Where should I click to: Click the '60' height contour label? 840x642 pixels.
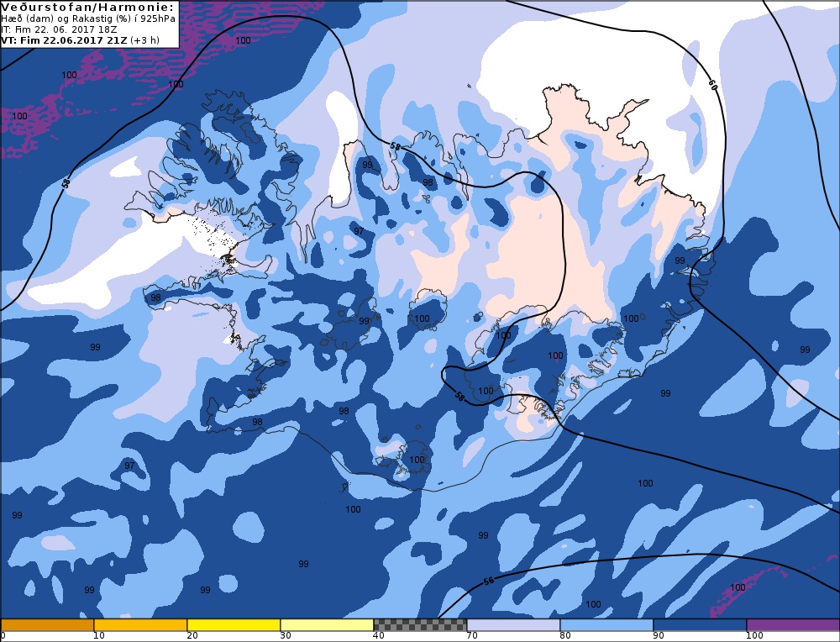(712, 85)
